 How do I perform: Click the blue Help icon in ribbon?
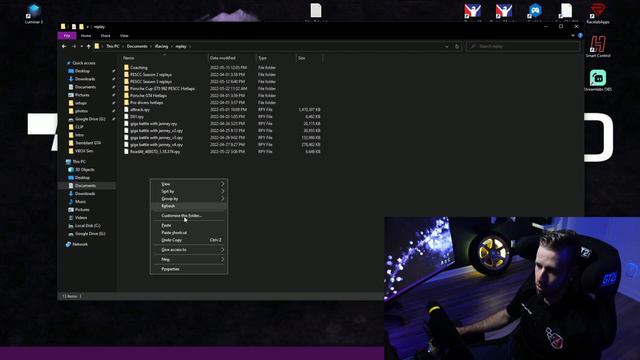pyautogui.click(x=580, y=36)
